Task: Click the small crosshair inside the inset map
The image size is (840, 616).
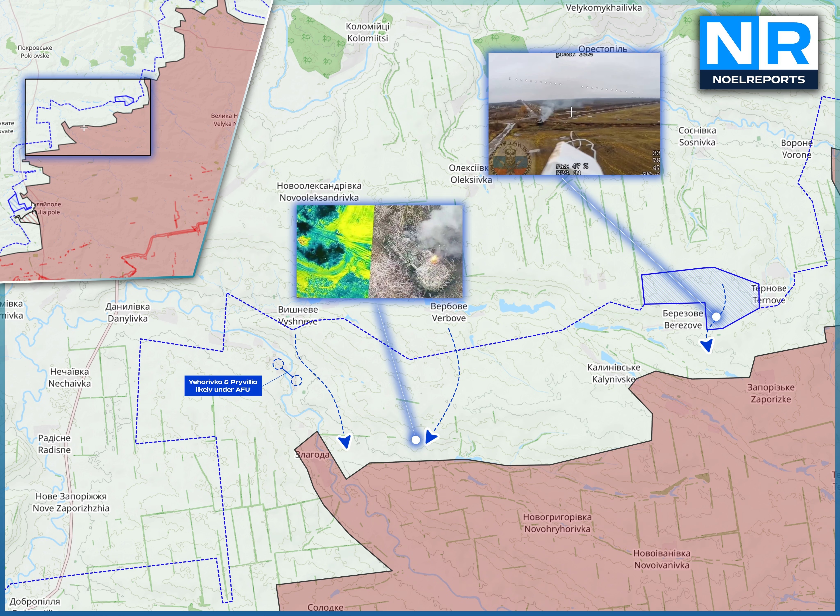Action: pos(84,128)
